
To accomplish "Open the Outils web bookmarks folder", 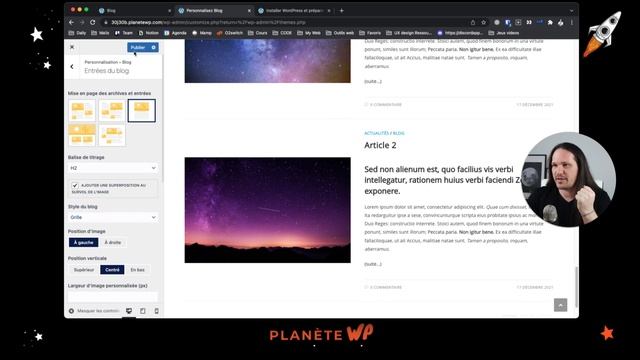I will coord(340,33).
